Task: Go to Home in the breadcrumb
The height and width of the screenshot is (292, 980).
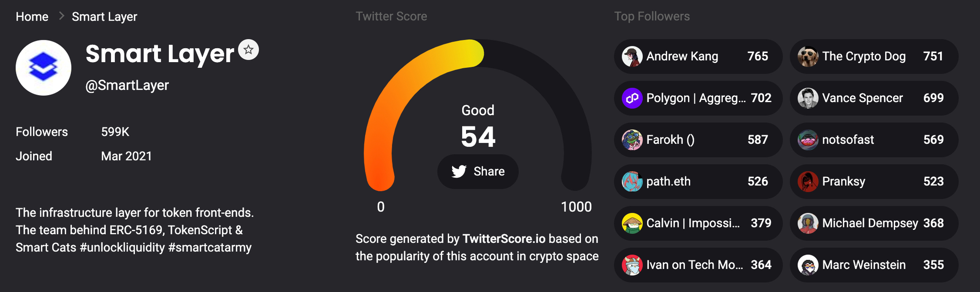Action: coord(32,17)
